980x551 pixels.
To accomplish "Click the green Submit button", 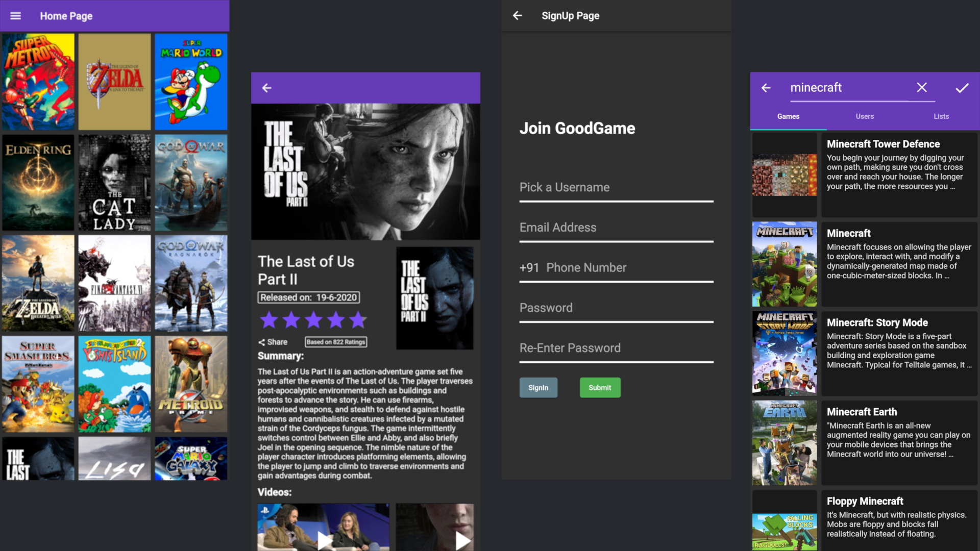I will (600, 388).
